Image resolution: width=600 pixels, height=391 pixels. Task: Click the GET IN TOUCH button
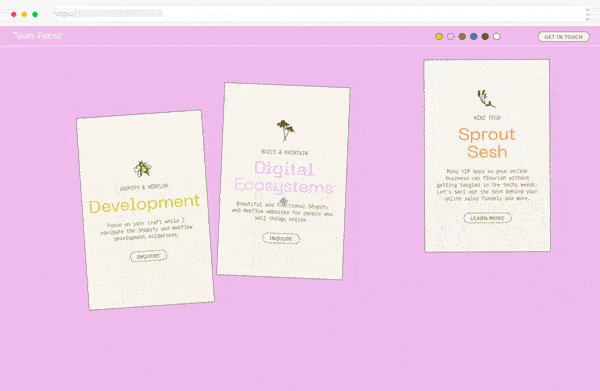pyautogui.click(x=564, y=37)
